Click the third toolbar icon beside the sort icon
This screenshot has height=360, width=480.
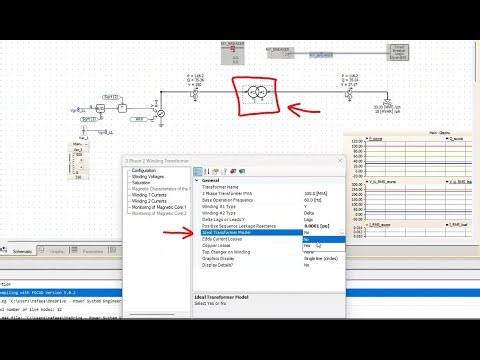point(215,171)
